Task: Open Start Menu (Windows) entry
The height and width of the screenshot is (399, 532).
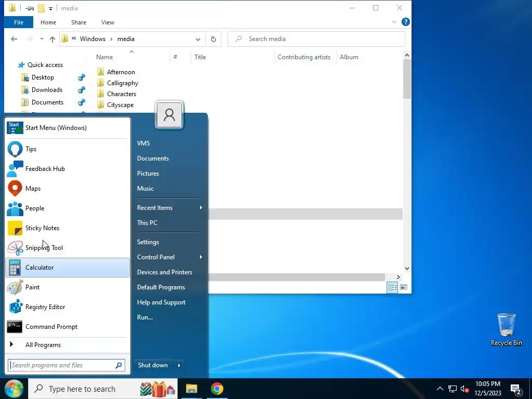Action: [x=68, y=128]
